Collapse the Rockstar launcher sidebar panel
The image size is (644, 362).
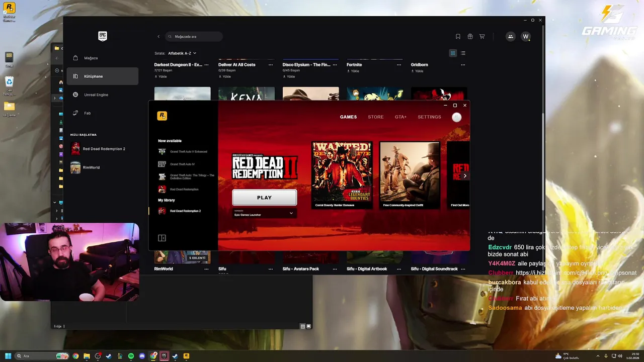point(162,238)
